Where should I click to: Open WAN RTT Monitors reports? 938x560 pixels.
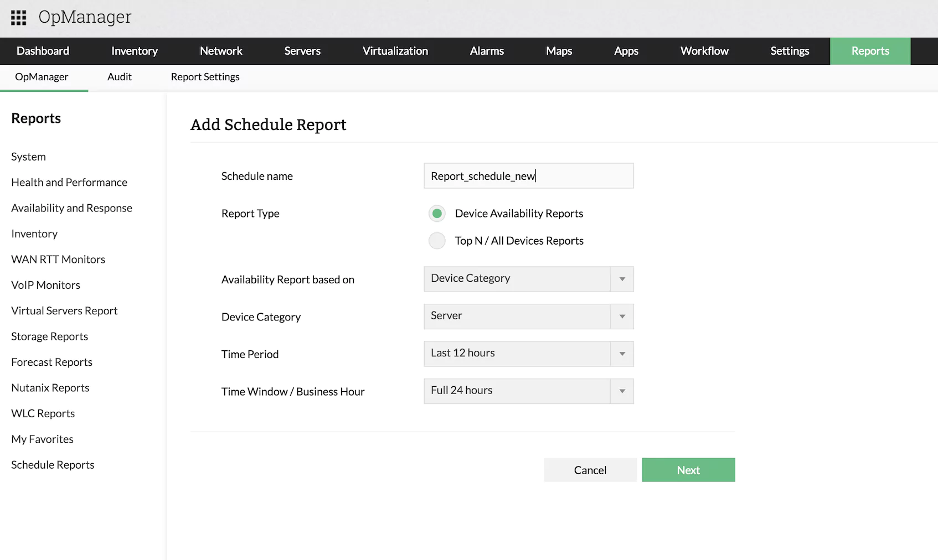(58, 260)
